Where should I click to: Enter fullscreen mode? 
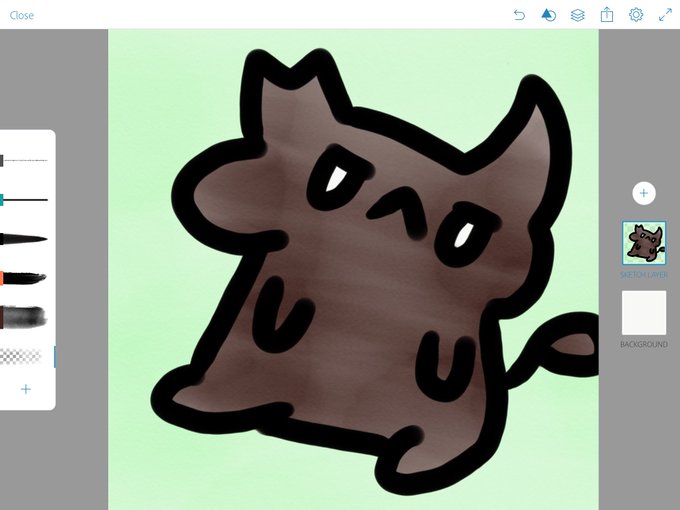665,15
